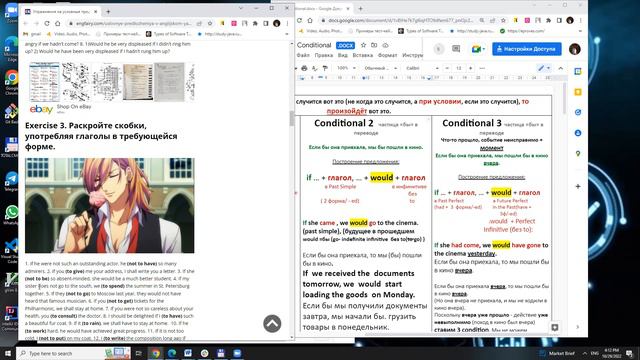Open Формат menu in Google Docs

pyautogui.click(x=387, y=55)
